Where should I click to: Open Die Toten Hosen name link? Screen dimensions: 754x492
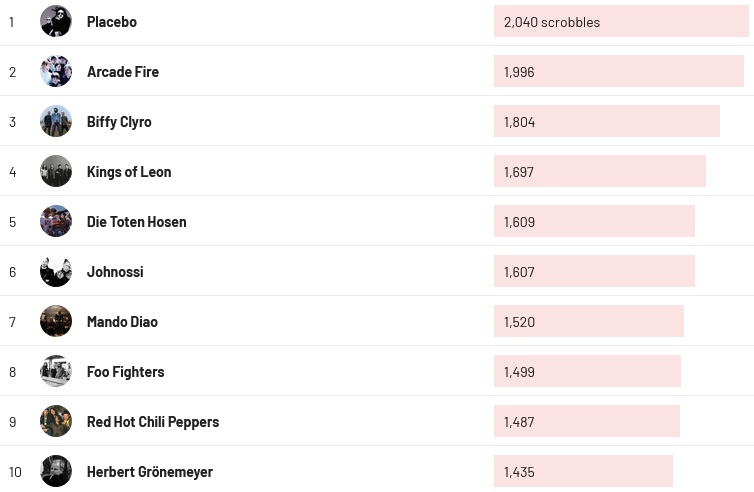point(137,222)
